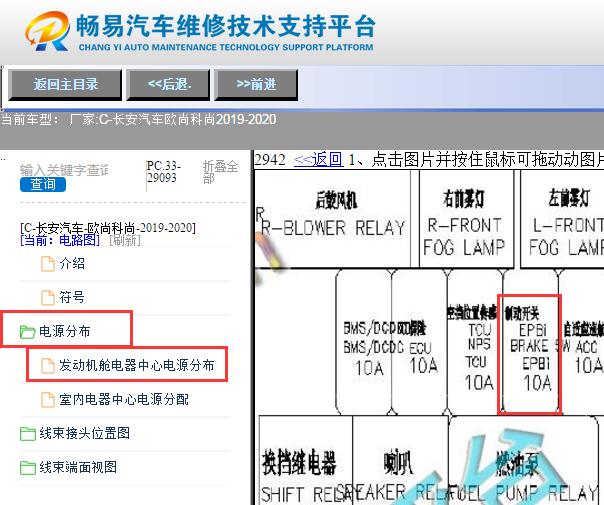The image size is (604, 505).
Task: Click the SHIFT RELAY box
Action: 306,460
